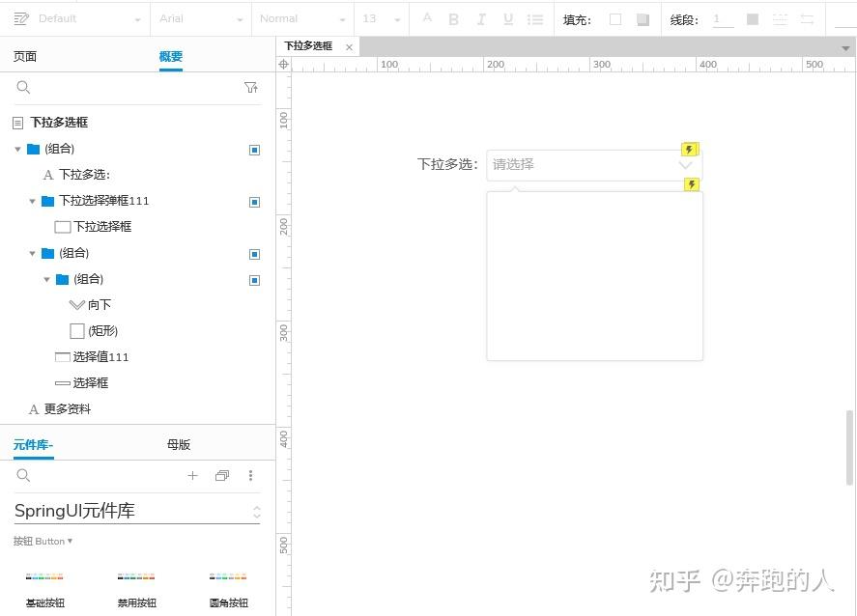Open the Arial font dropdown
The image size is (857, 616).
pyautogui.click(x=201, y=19)
